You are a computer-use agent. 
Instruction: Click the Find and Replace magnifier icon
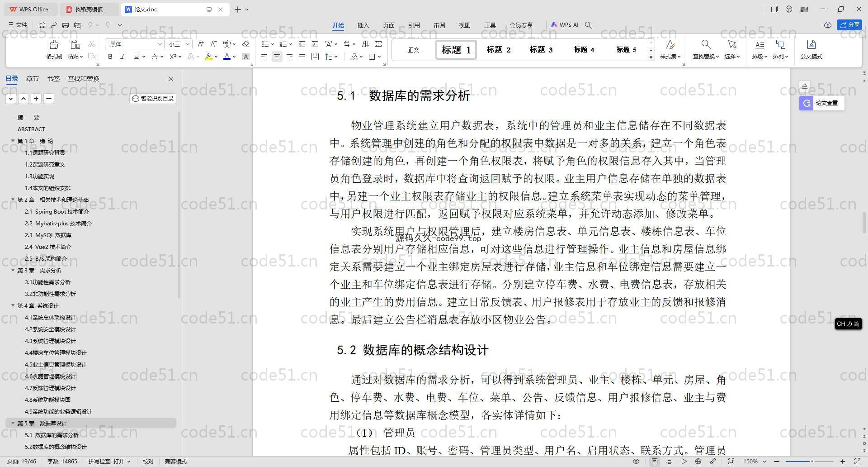tap(705, 45)
